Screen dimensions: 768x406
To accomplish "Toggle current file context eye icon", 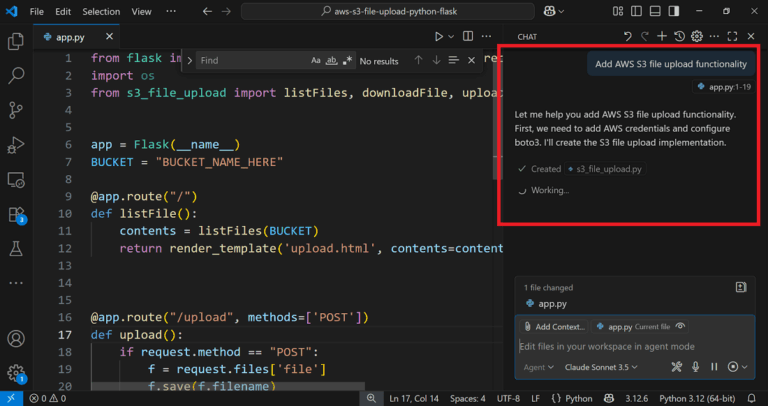I will click(x=680, y=326).
